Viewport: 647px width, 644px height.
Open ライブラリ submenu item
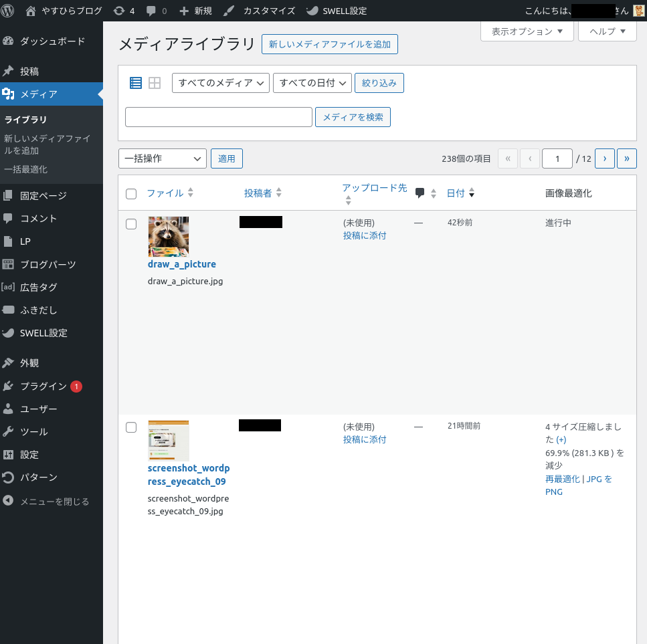point(25,120)
